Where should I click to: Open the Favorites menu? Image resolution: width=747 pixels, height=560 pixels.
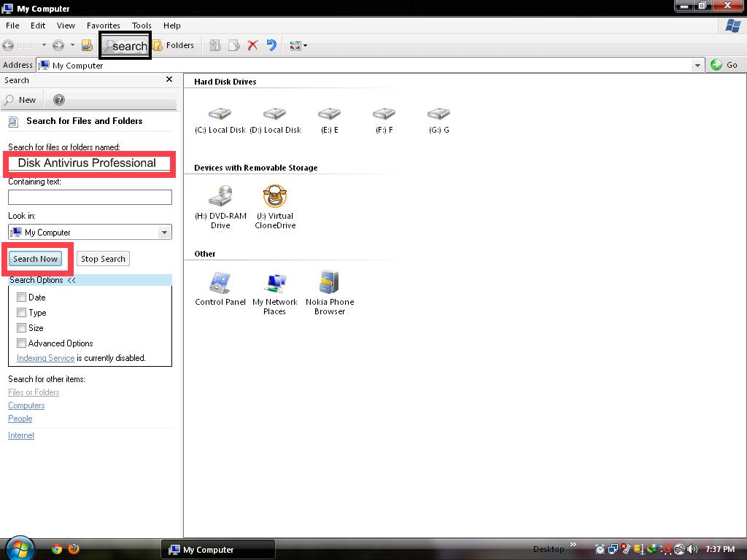click(103, 26)
